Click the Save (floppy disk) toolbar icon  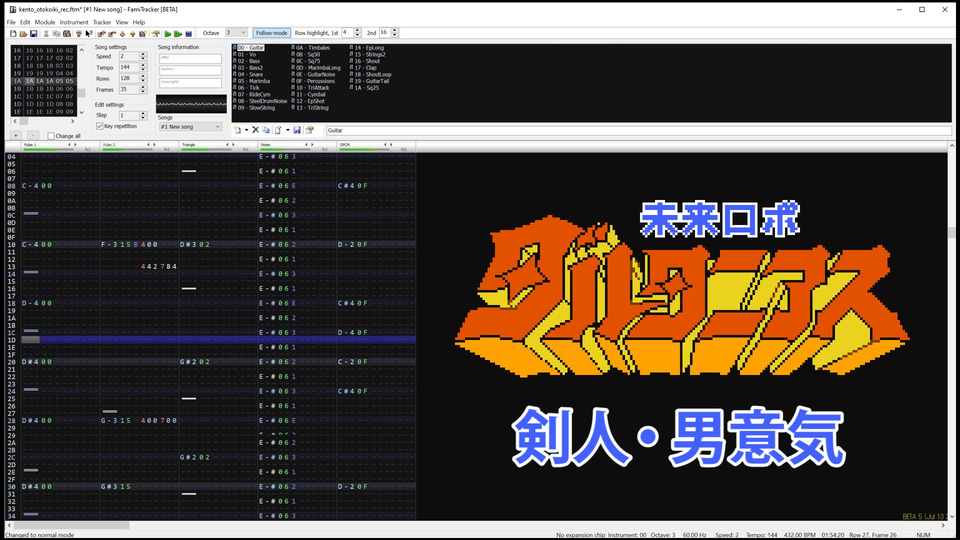pyautogui.click(x=34, y=34)
